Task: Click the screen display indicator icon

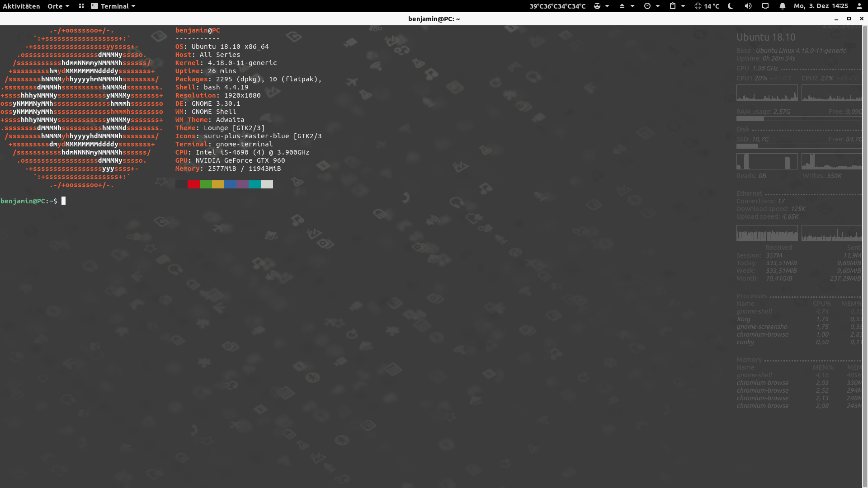Action: 765,6
